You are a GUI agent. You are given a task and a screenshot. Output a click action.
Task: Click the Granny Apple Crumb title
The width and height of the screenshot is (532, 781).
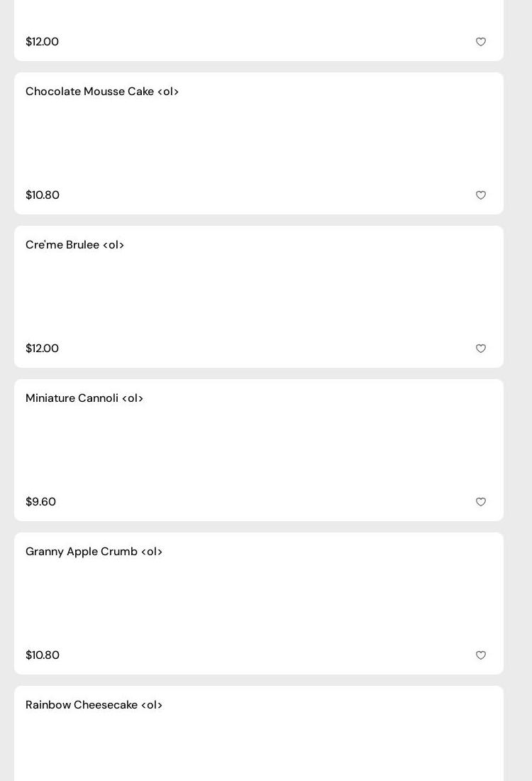pos(94,552)
